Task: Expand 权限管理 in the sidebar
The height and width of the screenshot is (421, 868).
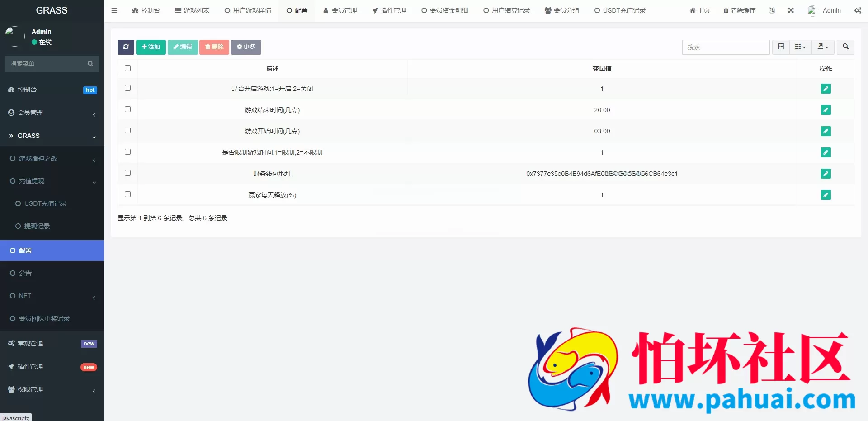Action: [x=52, y=389]
